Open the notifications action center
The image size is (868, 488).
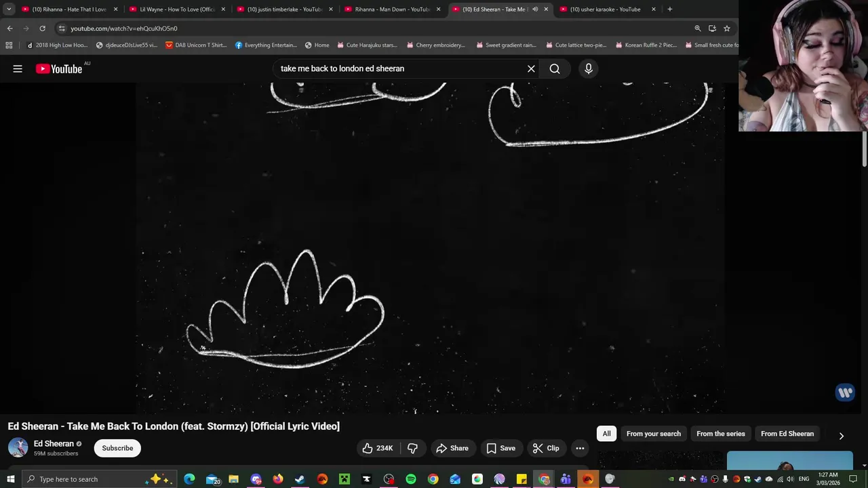(x=854, y=479)
